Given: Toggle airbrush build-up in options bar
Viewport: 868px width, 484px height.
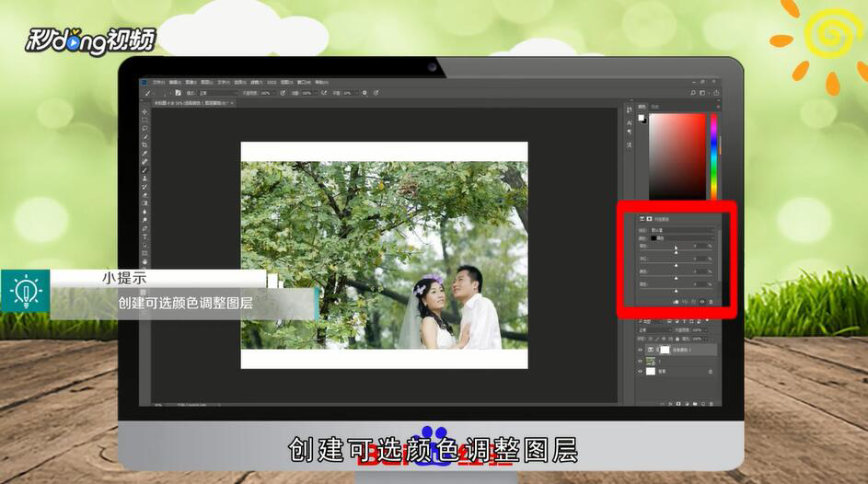Looking at the screenshot, I should click(324, 93).
